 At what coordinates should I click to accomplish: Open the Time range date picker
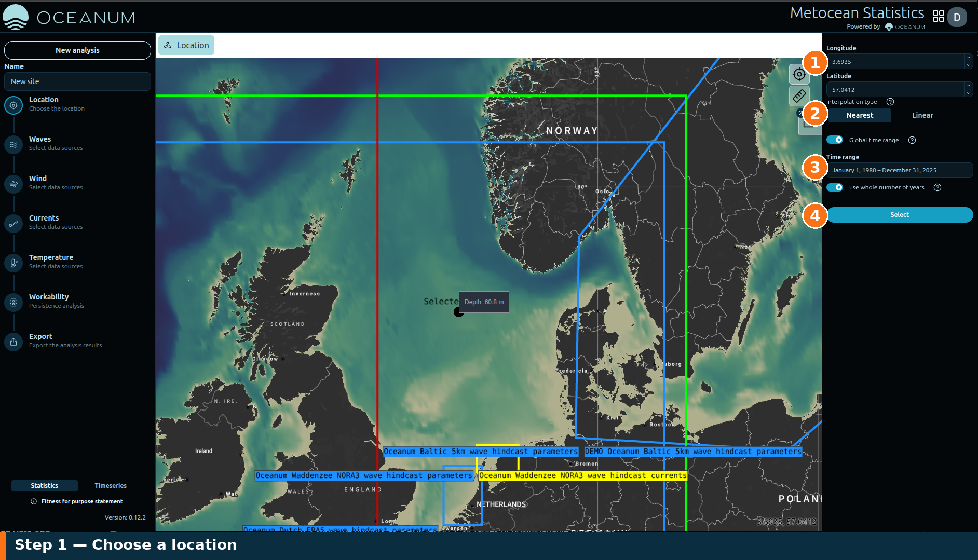900,170
